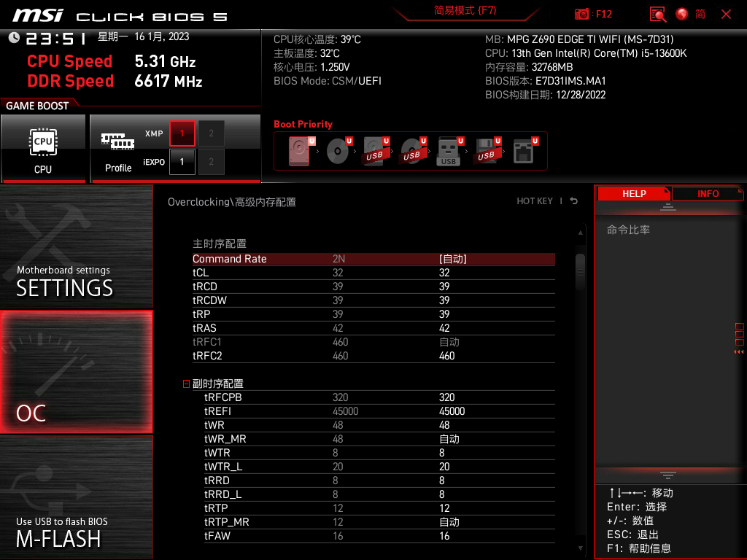Click the clock icon beside the time
Image resolution: width=747 pixels, height=560 pixels.
[14, 37]
